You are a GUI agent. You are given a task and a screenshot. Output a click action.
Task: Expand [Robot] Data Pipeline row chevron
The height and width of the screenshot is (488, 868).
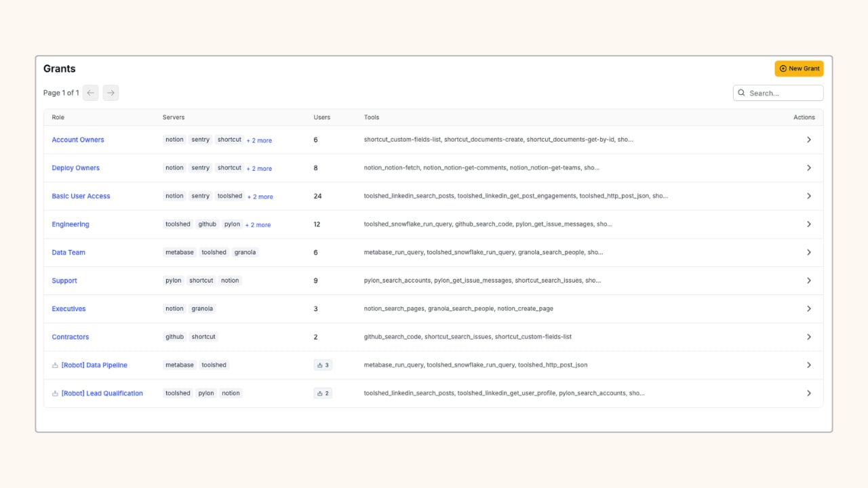[x=808, y=365]
